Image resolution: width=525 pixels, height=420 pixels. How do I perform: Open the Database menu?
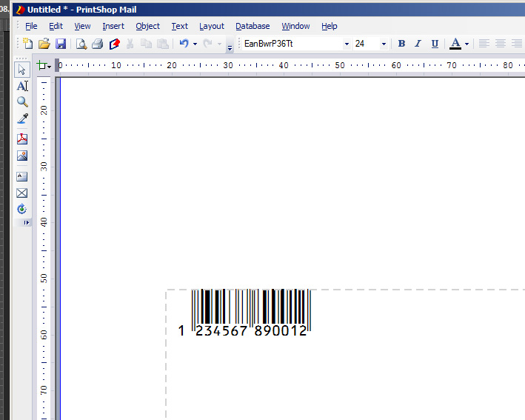click(253, 26)
